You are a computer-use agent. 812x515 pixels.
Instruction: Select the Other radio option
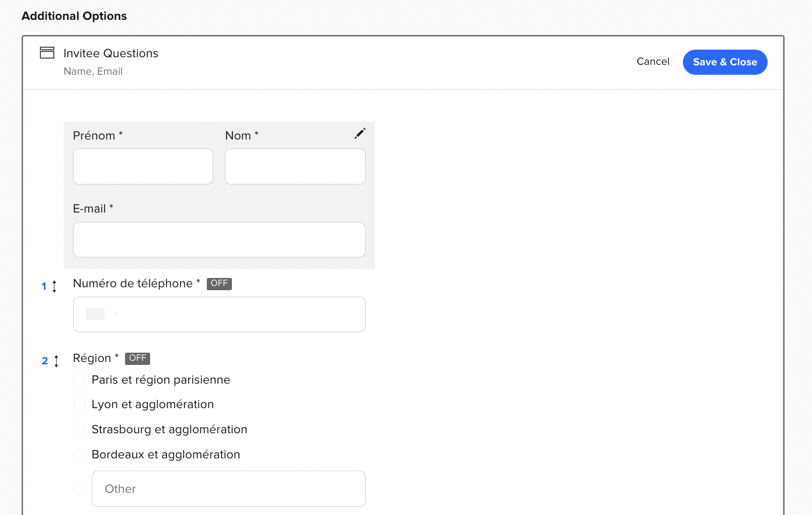(79, 488)
